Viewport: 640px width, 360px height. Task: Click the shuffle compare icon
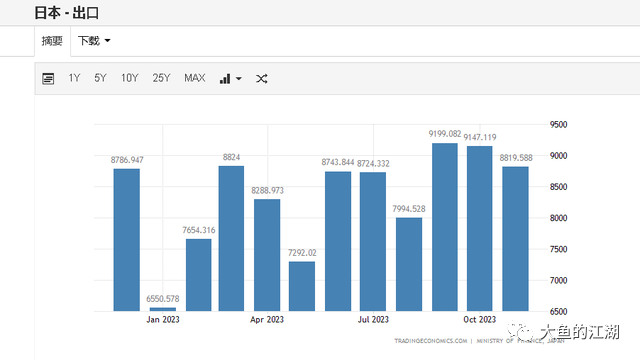(262, 78)
